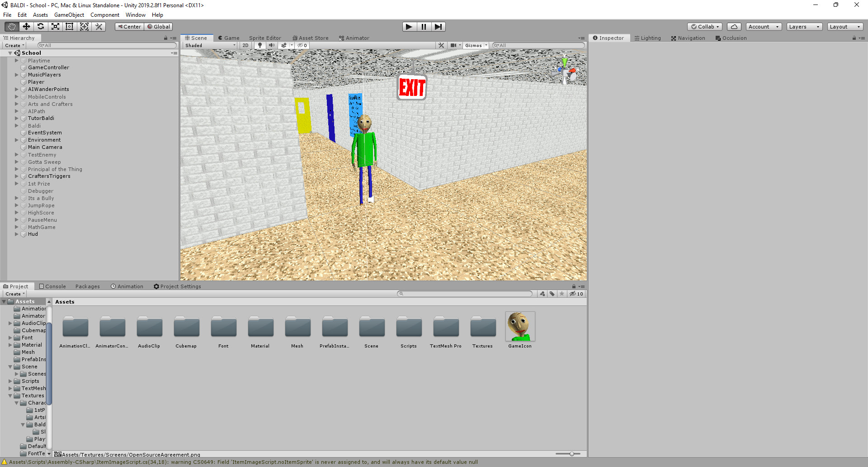
Task: Mute scene audio in the Scene view
Action: [272, 45]
